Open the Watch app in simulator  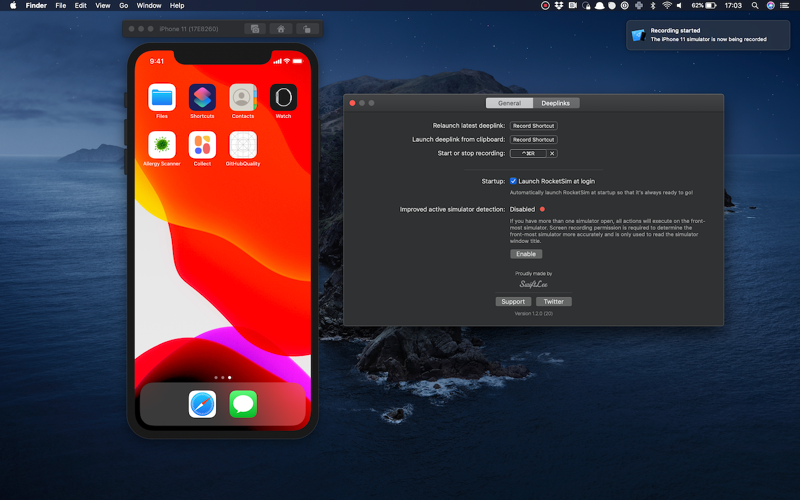point(283,97)
